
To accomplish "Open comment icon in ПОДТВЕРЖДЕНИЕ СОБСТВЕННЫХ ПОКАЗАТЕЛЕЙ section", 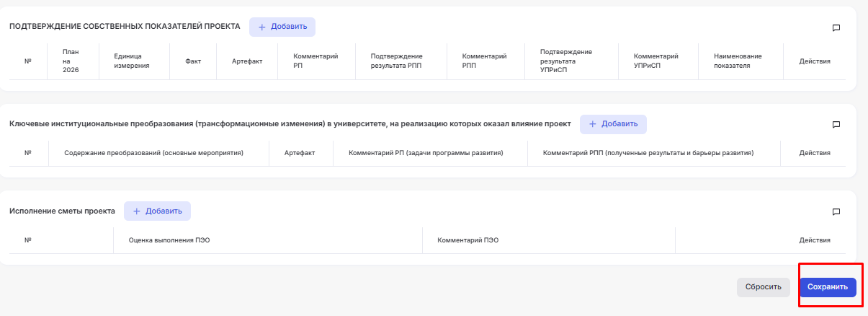I will pos(836,28).
